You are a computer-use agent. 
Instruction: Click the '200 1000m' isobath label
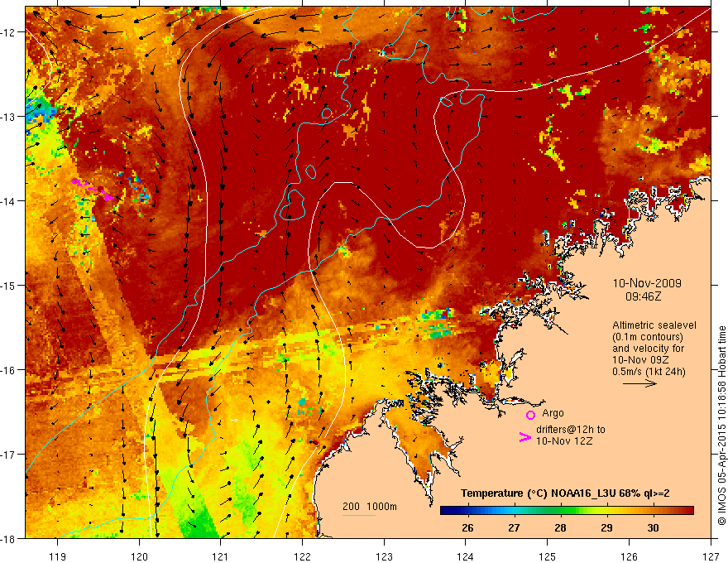(x=370, y=507)
